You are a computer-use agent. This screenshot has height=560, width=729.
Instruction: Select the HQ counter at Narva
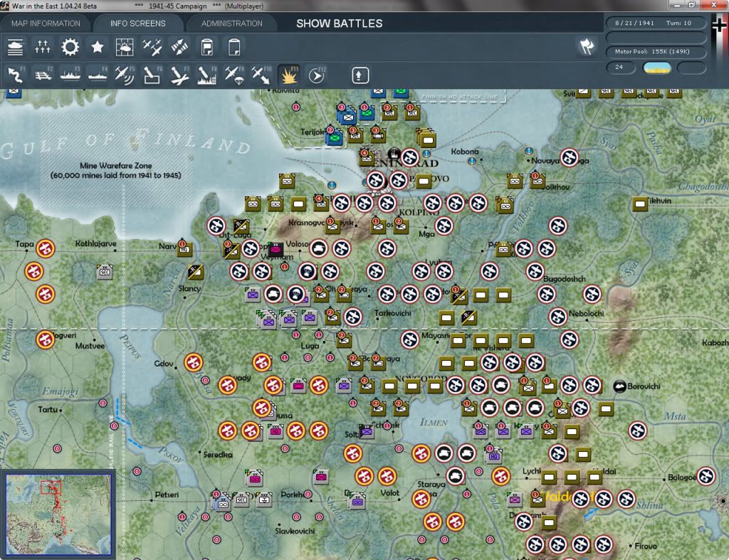184,249
